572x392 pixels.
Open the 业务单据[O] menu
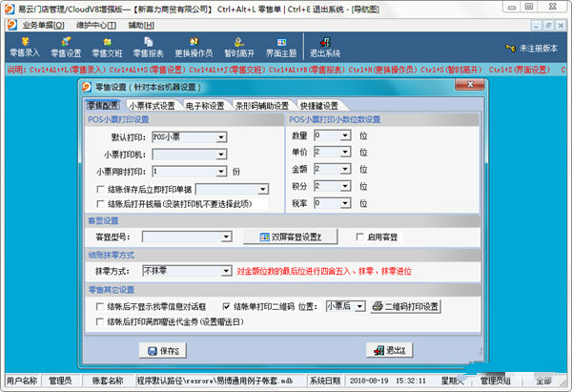[x=44, y=25]
